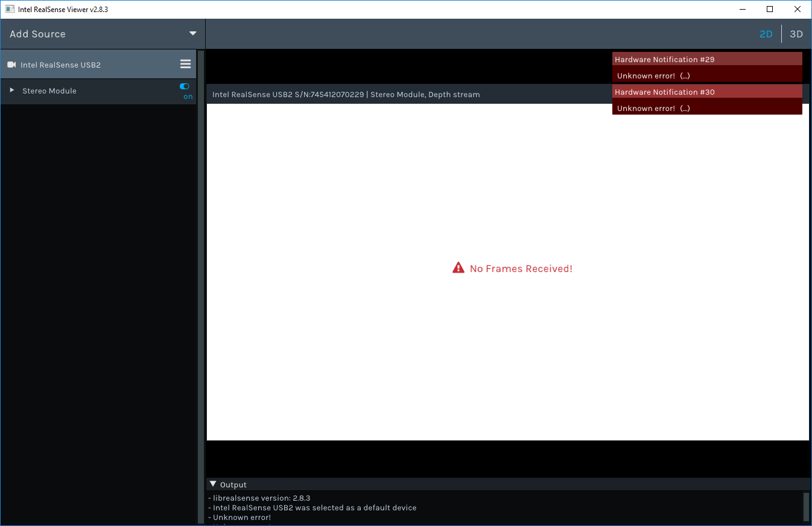The height and width of the screenshot is (526, 812).
Task: Click the RealSense Viewer icon in the title bar
Action: point(10,8)
